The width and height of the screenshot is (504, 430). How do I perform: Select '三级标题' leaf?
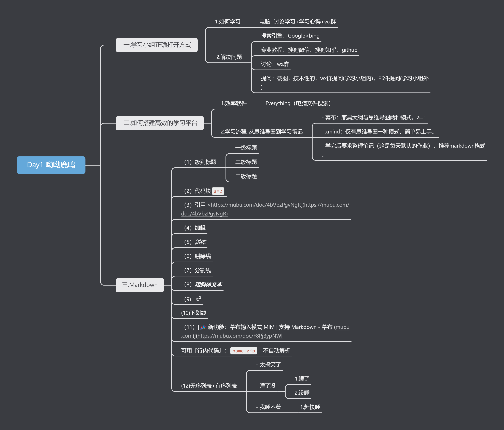click(x=246, y=176)
